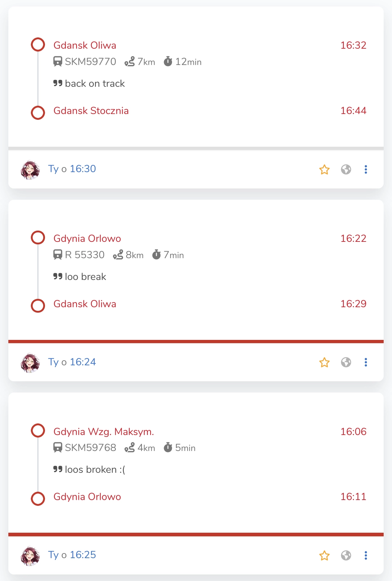Click the train icon next to R 55330
This screenshot has width=392, height=581.
pyautogui.click(x=58, y=255)
